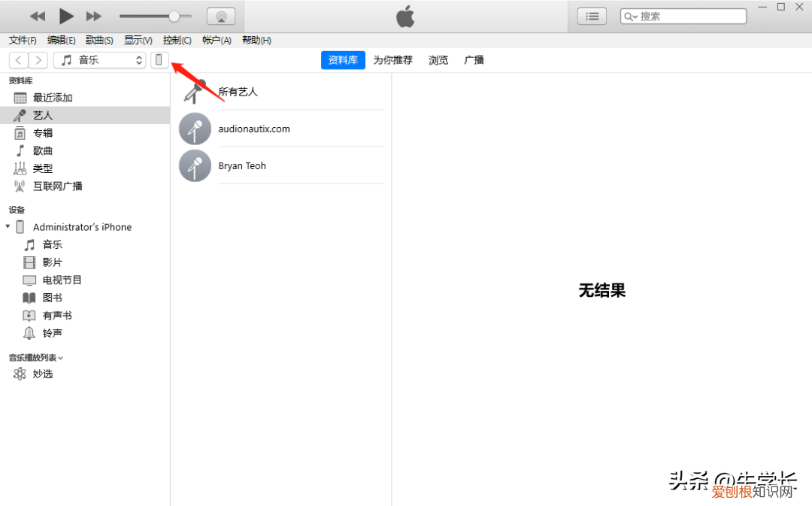The image size is (812, 506).
Task: Click the back navigation arrow
Action: [17, 59]
